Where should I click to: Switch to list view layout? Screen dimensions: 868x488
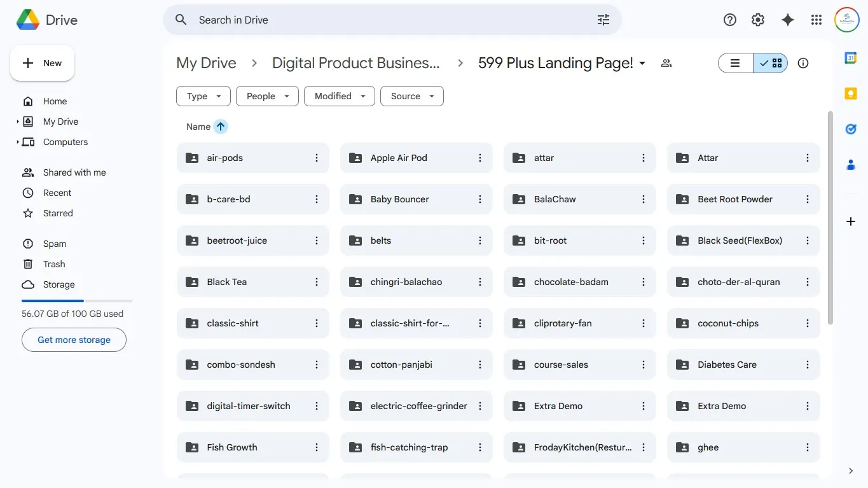coord(736,63)
